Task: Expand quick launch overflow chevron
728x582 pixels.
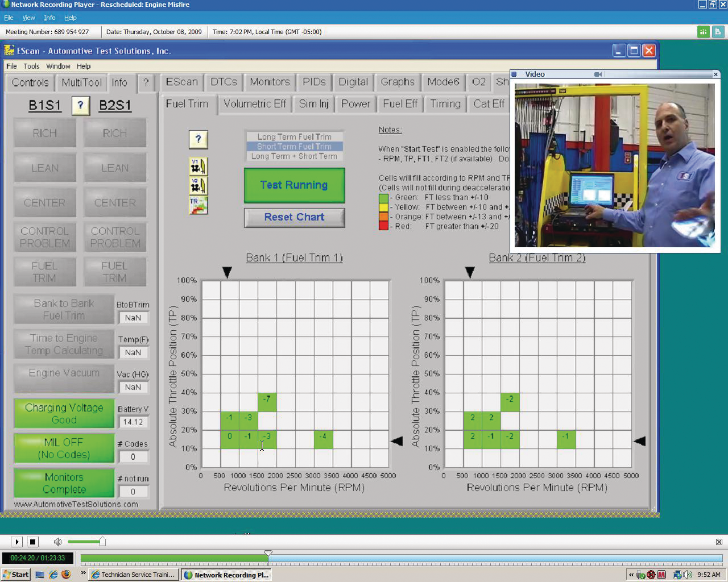Action: point(83,573)
